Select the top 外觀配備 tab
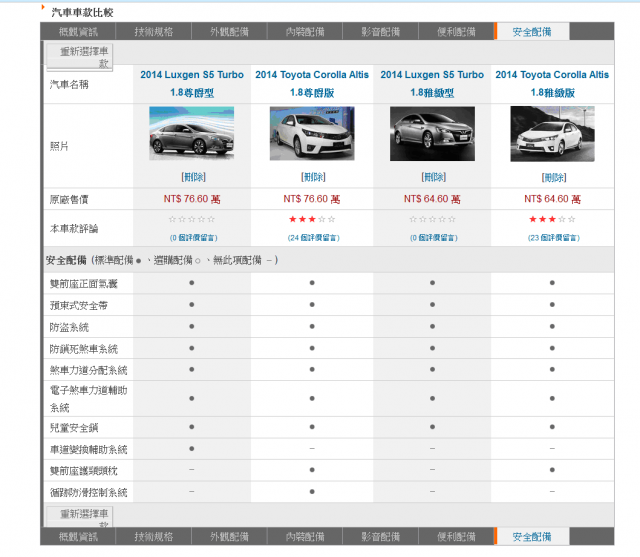This screenshot has width=640, height=557. pyautogui.click(x=229, y=32)
